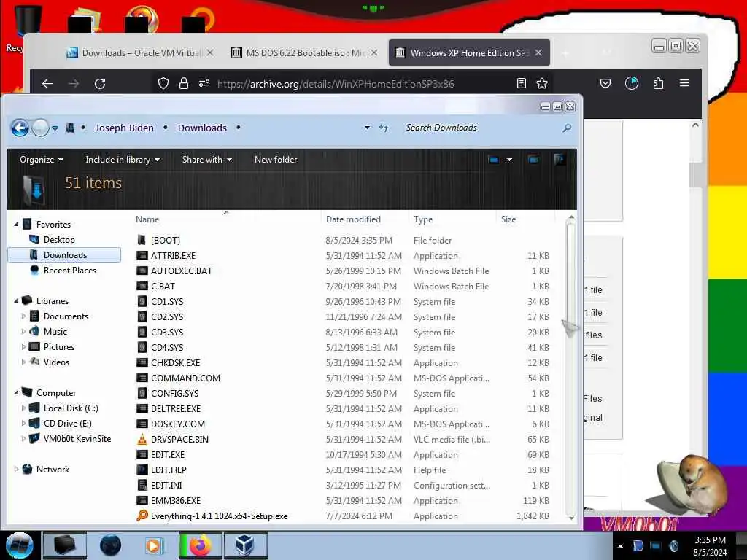Click the search magnifier icon

click(x=566, y=128)
